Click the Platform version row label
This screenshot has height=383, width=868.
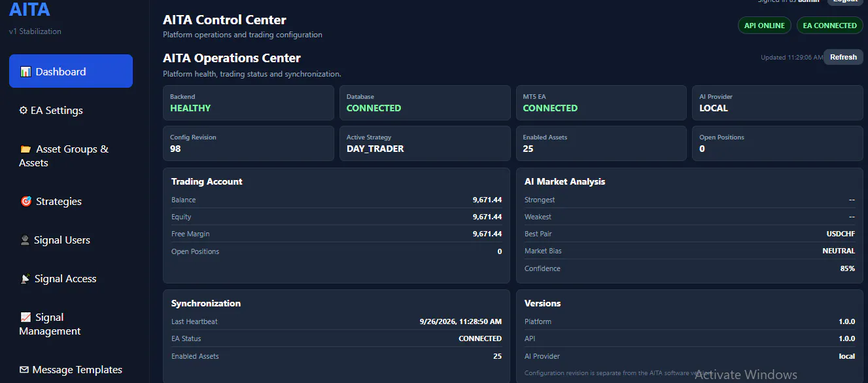(538, 321)
